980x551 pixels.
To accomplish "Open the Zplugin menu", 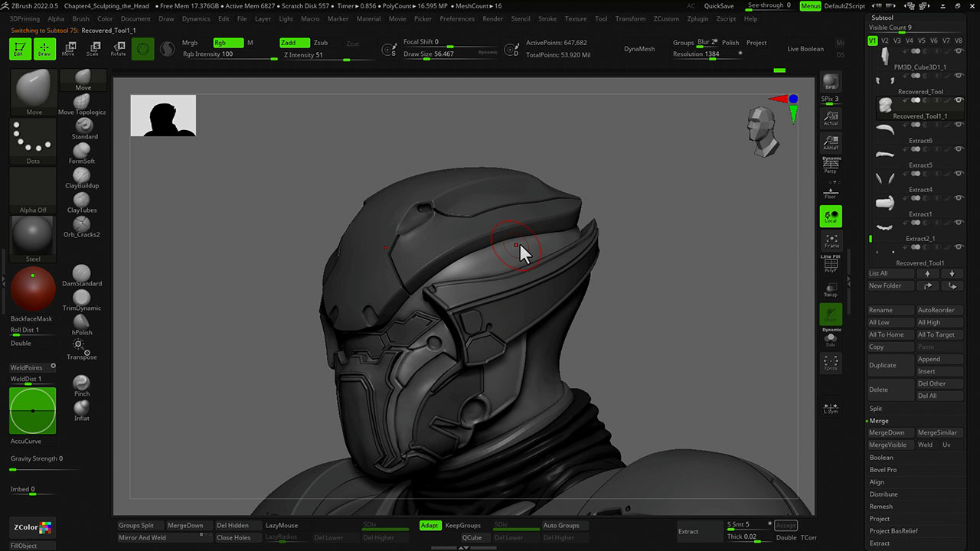I will (x=697, y=18).
